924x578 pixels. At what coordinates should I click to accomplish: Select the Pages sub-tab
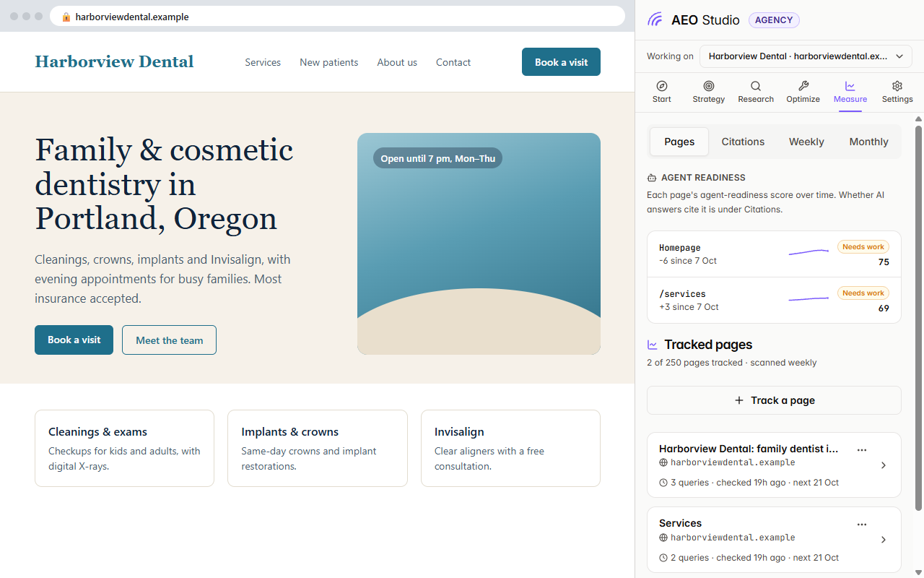pos(679,142)
